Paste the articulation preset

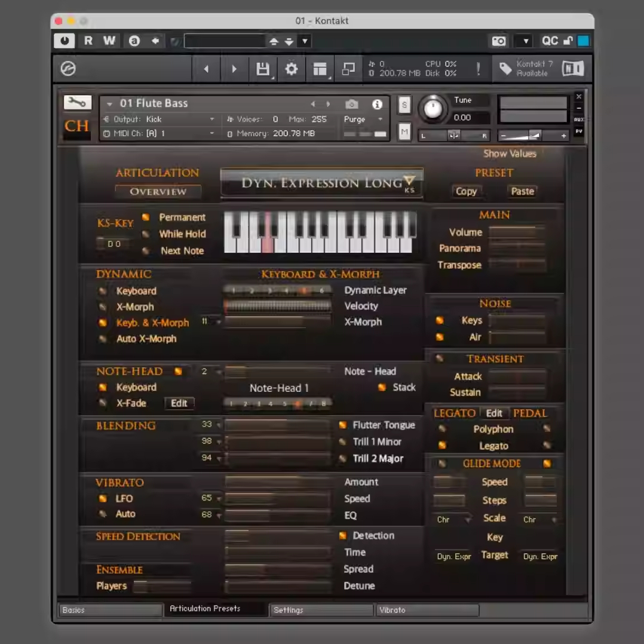pos(522,191)
